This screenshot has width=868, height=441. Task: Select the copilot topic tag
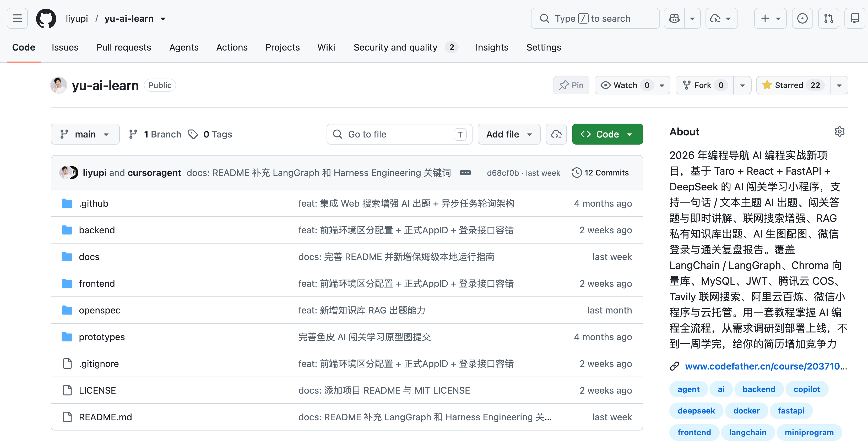point(807,389)
